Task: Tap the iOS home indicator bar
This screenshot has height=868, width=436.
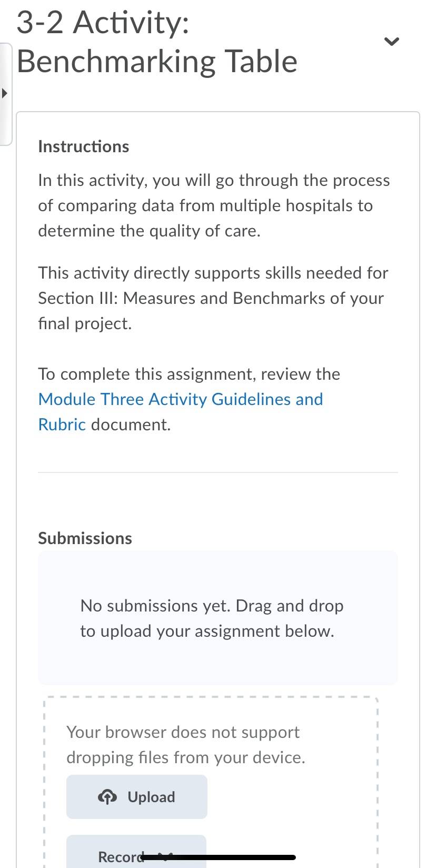Action: click(x=218, y=857)
